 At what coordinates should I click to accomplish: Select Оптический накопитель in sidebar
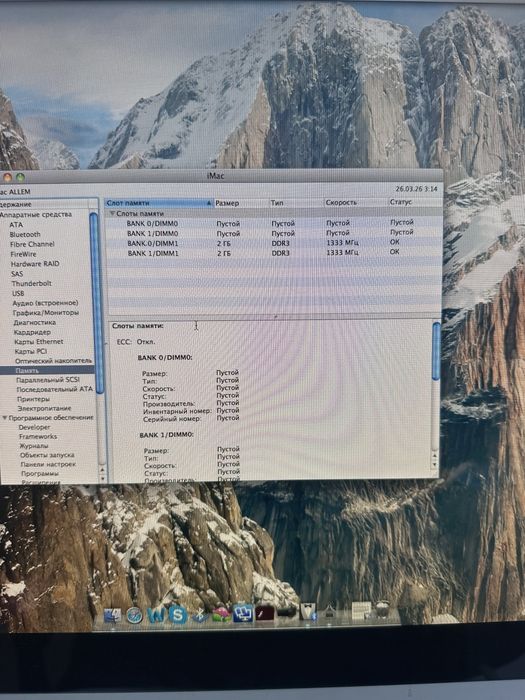[54, 361]
